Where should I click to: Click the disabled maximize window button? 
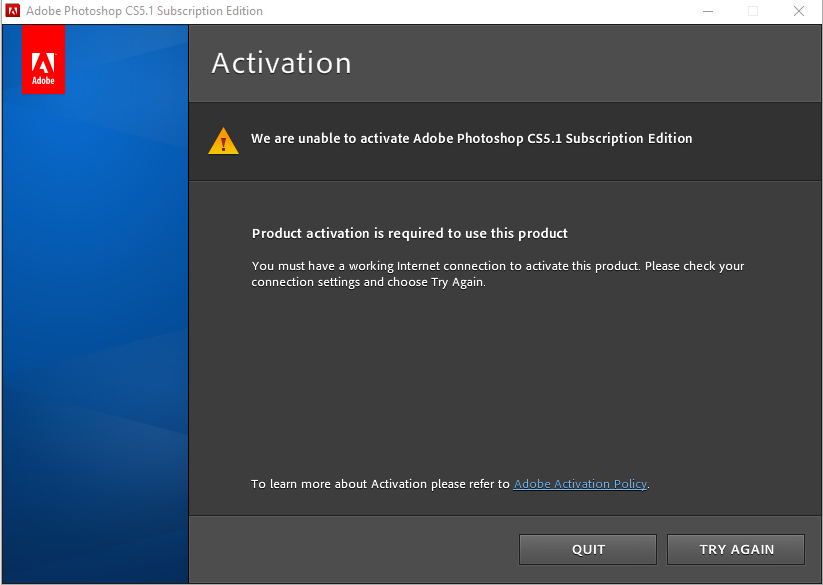coord(753,11)
